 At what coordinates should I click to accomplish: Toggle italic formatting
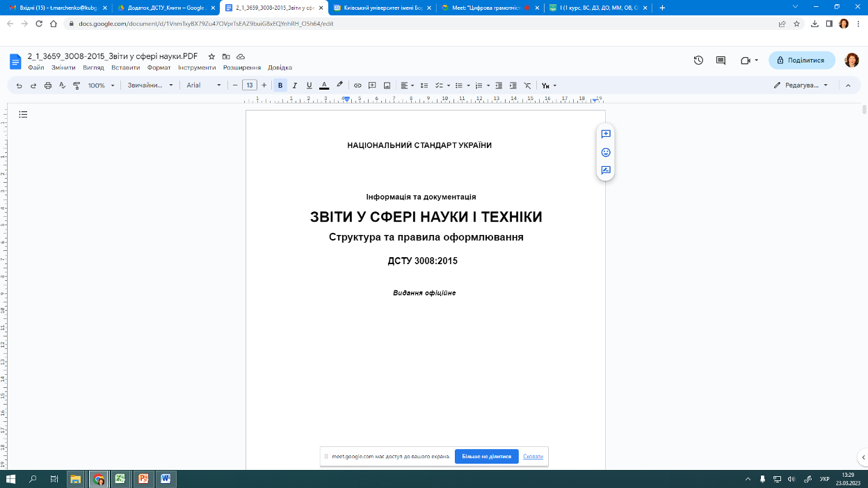coord(295,86)
